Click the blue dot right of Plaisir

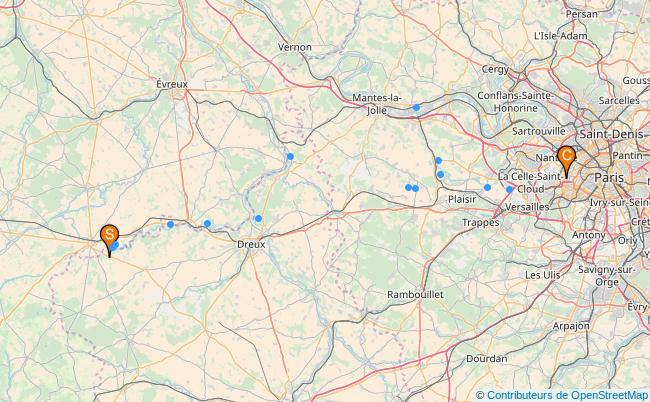487,187
